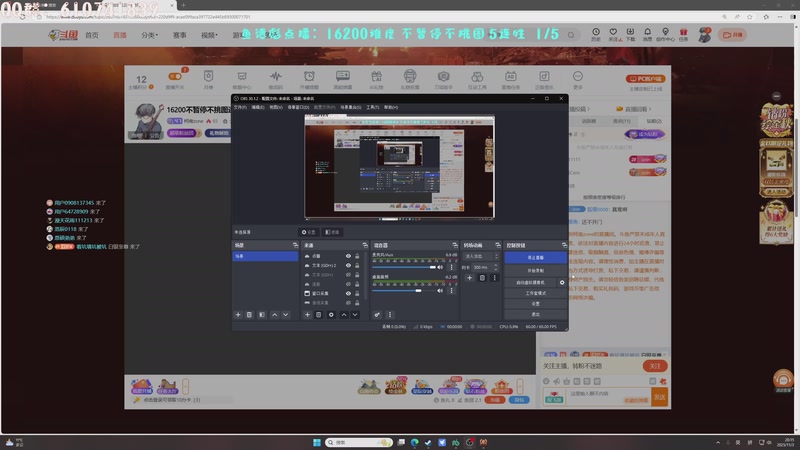The width and height of the screenshot is (800, 450).
Task: Open Windows Start menu
Action: point(317,442)
